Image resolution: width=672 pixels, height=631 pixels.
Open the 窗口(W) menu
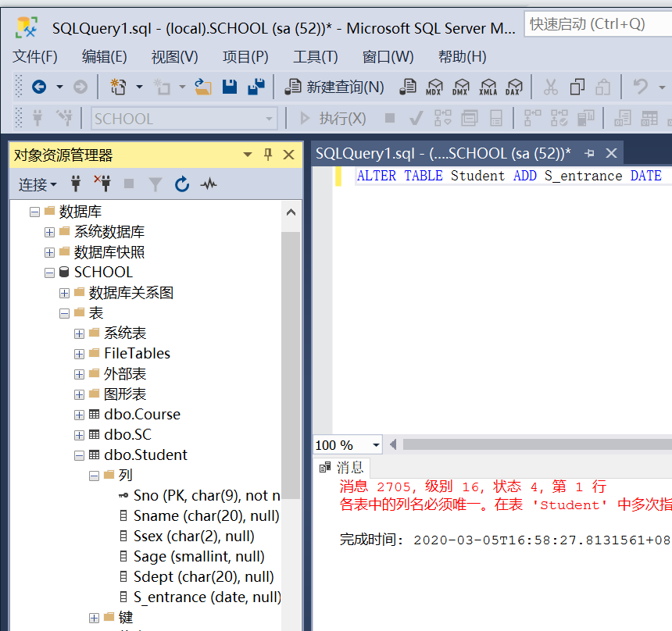pos(388,56)
